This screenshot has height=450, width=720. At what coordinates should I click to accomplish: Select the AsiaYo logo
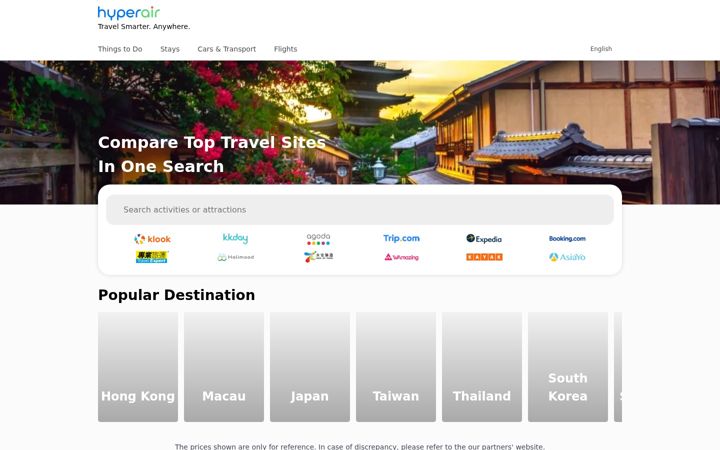coord(567,257)
